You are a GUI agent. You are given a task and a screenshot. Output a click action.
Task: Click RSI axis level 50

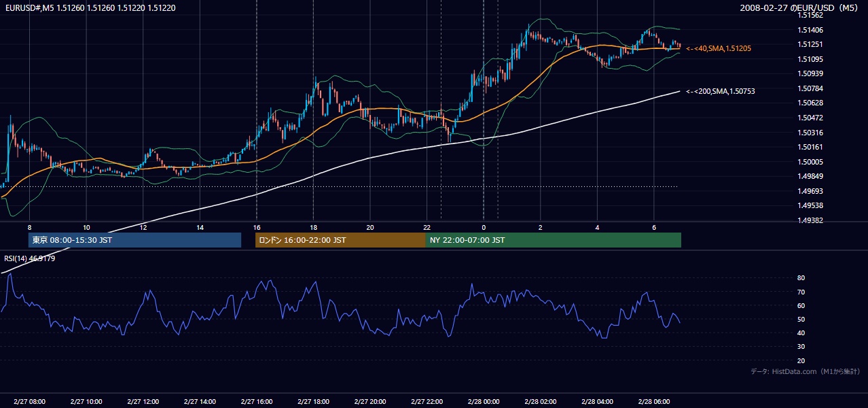pos(801,320)
